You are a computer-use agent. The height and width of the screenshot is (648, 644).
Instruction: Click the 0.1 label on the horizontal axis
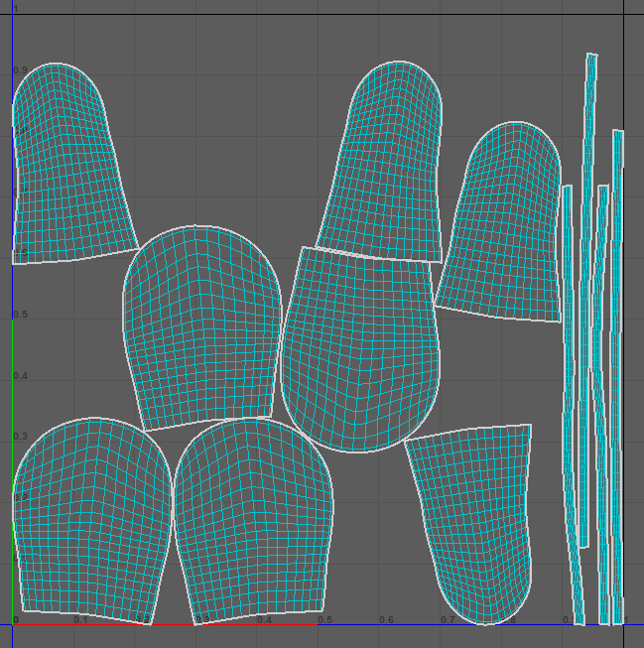pos(80,619)
